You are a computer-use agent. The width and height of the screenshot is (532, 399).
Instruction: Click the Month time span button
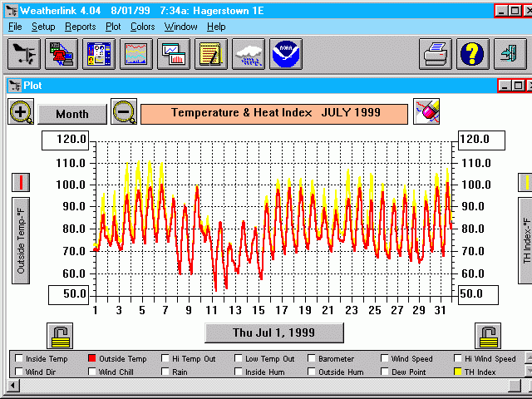click(x=72, y=114)
